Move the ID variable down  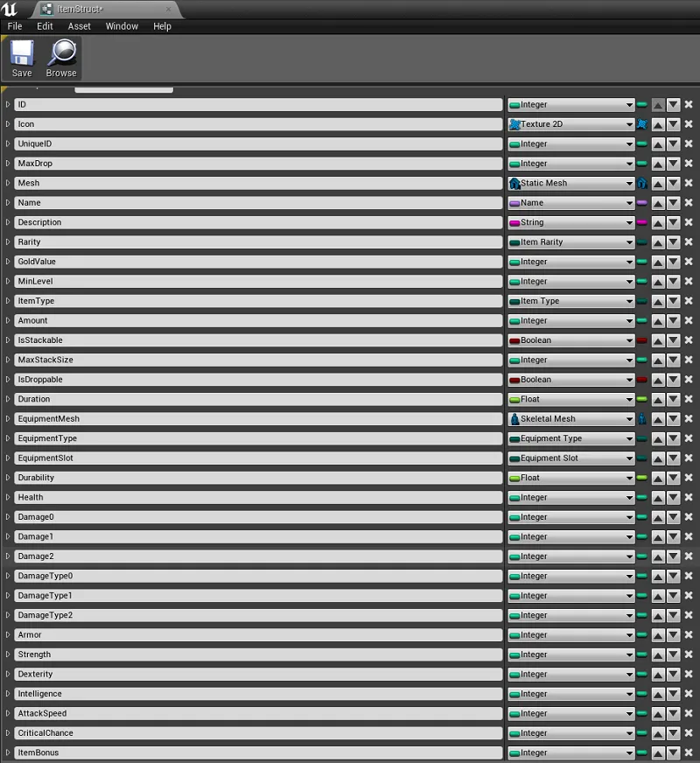[x=673, y=105]
